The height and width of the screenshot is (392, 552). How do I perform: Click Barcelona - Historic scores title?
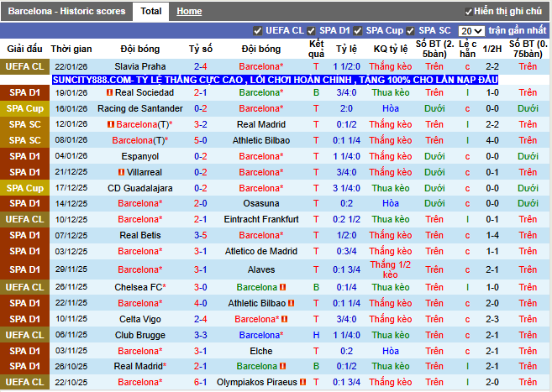pos(66,11)
